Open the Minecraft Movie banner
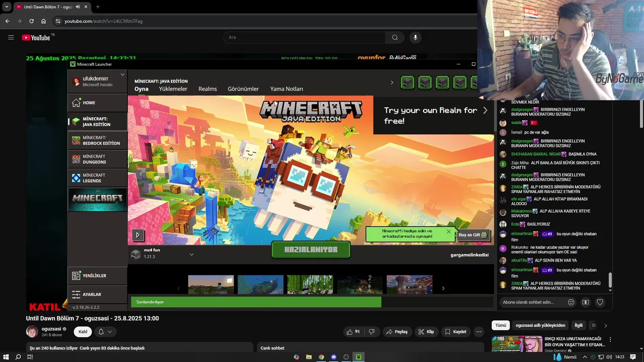The image size is (644, 362). (x=97, y=200)
